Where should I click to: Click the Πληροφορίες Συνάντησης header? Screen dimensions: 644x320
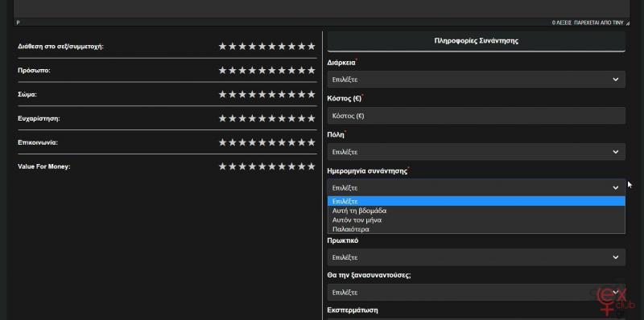[x=476, y=41]
